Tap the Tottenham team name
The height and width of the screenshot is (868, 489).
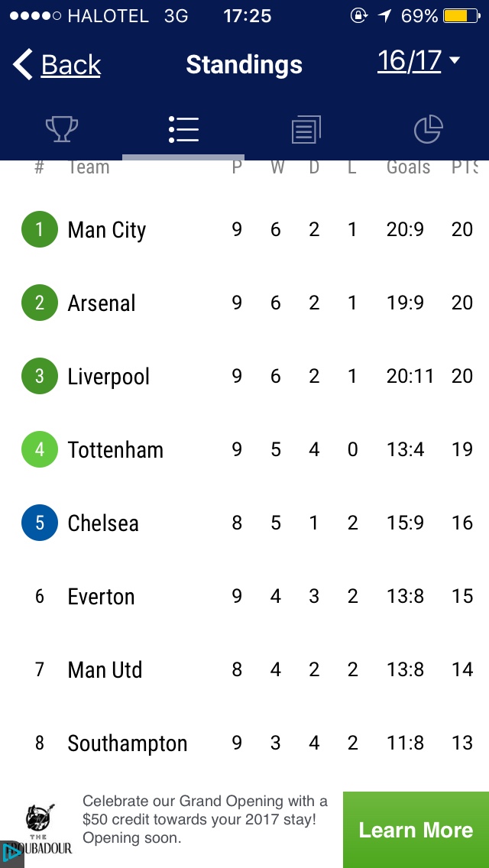click(115, 450)
